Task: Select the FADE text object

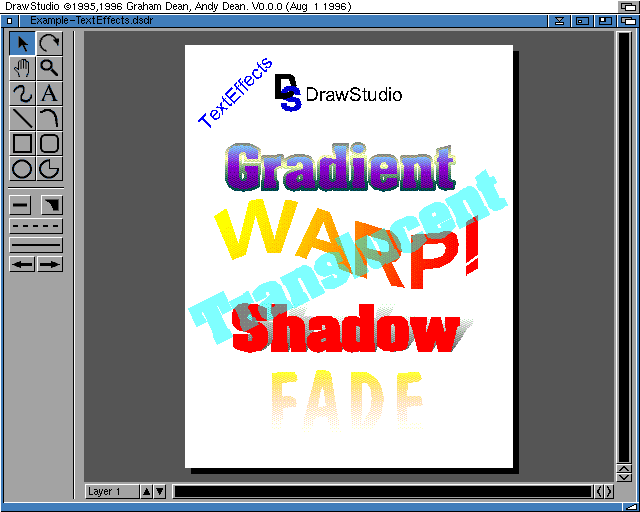Action: pyautogui.click(x=347, y=399)
